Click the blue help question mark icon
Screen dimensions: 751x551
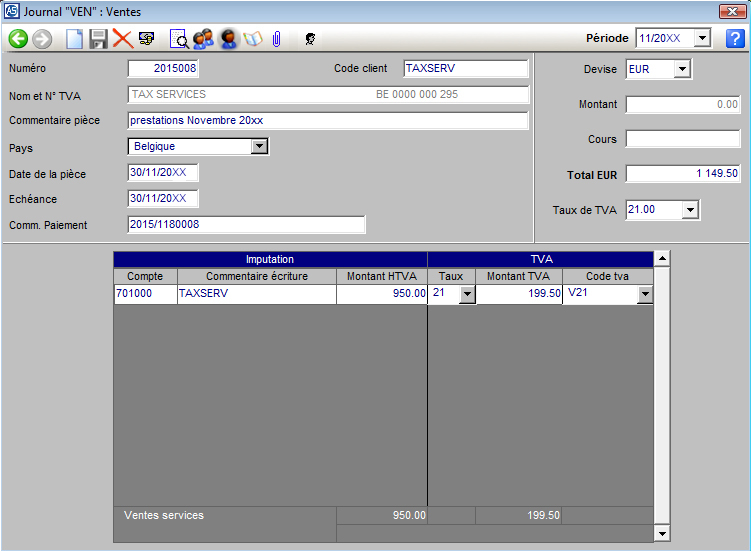tap(735, 39)
